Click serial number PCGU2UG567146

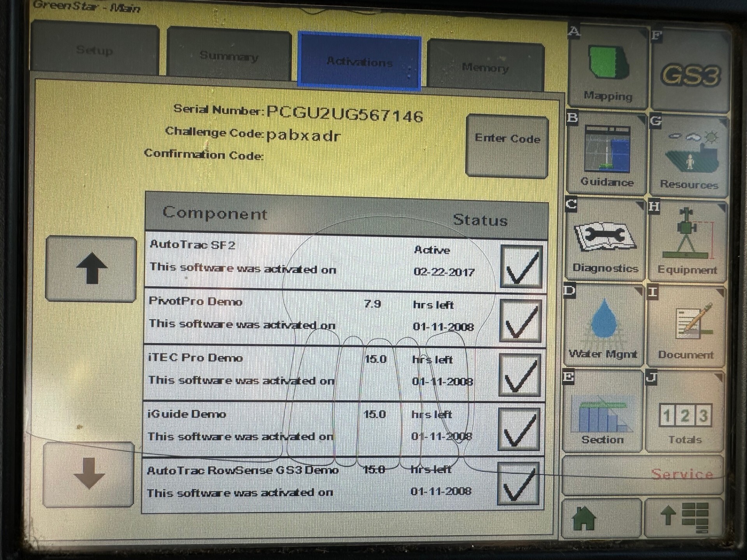pos(345,114)
